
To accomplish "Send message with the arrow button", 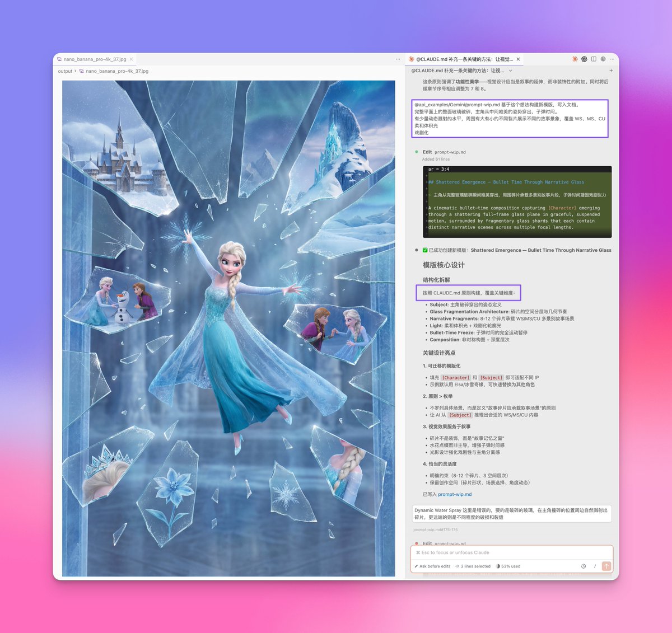I will (x=606, y=566).
